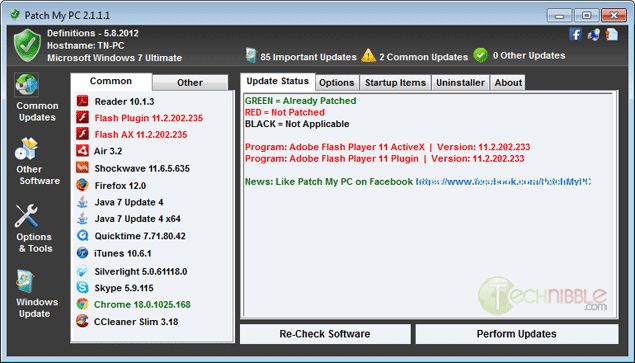
Task: Select Reader 10.1.3 entry
Action: [124, 101]
